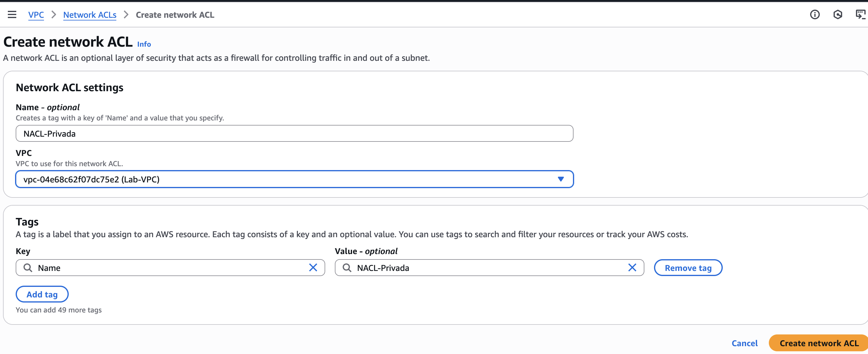
Task: Click into the tag Value input
Action: click(x=485, y=268)
